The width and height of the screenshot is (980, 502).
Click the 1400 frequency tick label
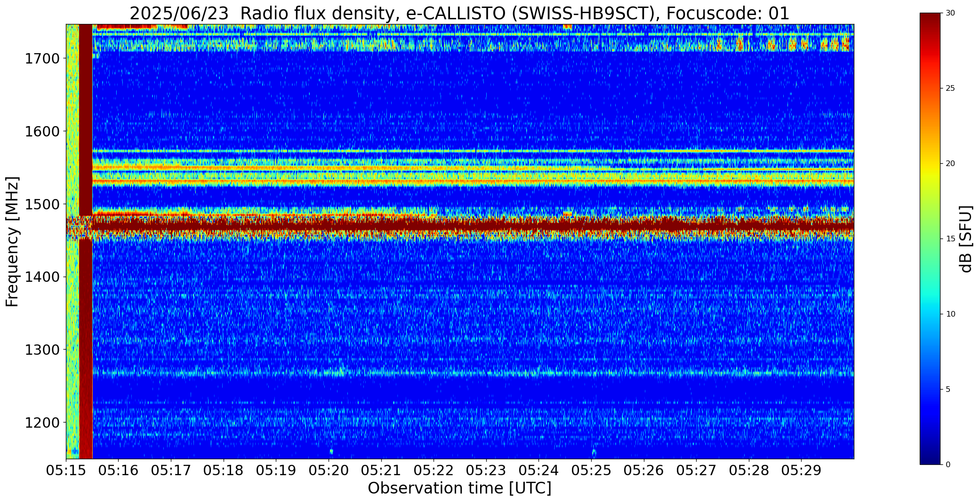pos(42,277)
